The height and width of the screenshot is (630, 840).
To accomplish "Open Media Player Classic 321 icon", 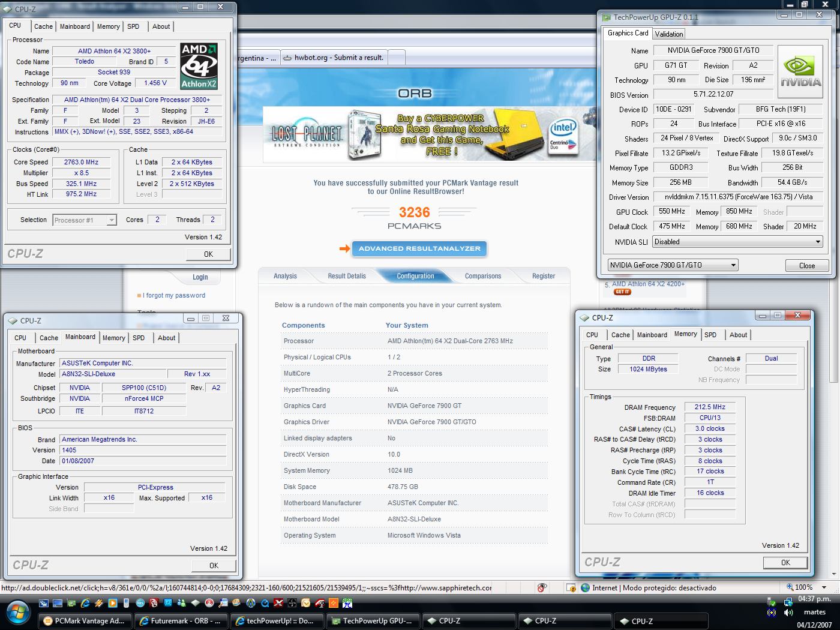I will pos(140,603).
